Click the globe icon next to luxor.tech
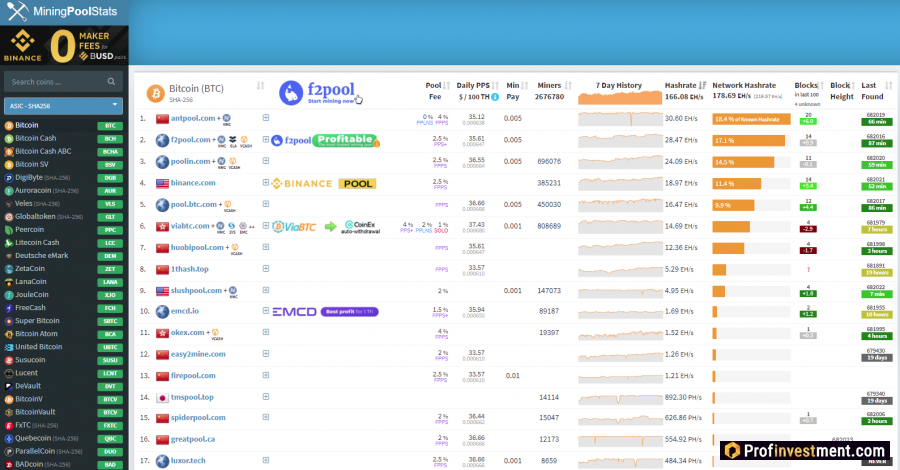This screenshot has width=900, height=470. pos(162,461)
